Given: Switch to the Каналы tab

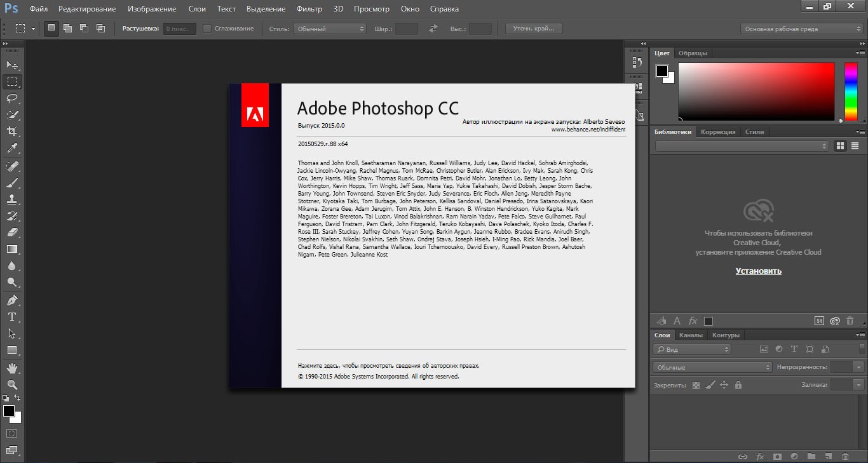Looking at the screenshot, I should pyautogui.click(x=691, y=335).
